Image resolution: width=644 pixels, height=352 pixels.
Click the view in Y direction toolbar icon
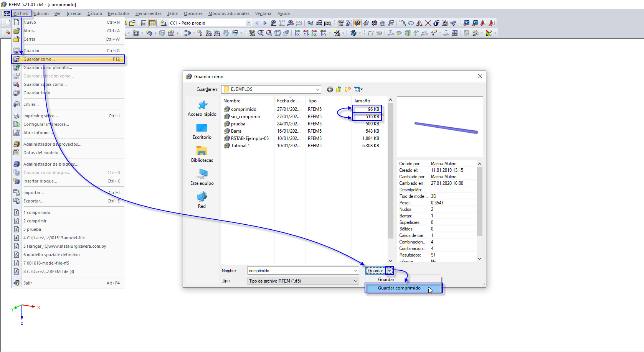coord(305,33)
